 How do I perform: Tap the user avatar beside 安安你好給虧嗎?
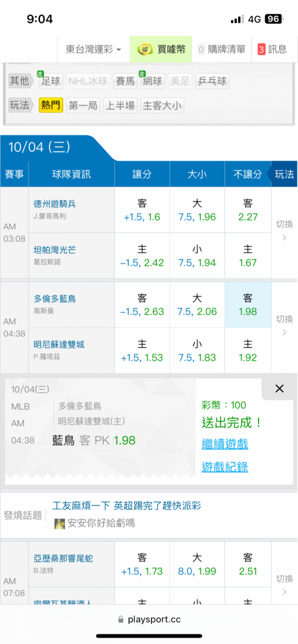pyautogui.click(x=60, y=524)
